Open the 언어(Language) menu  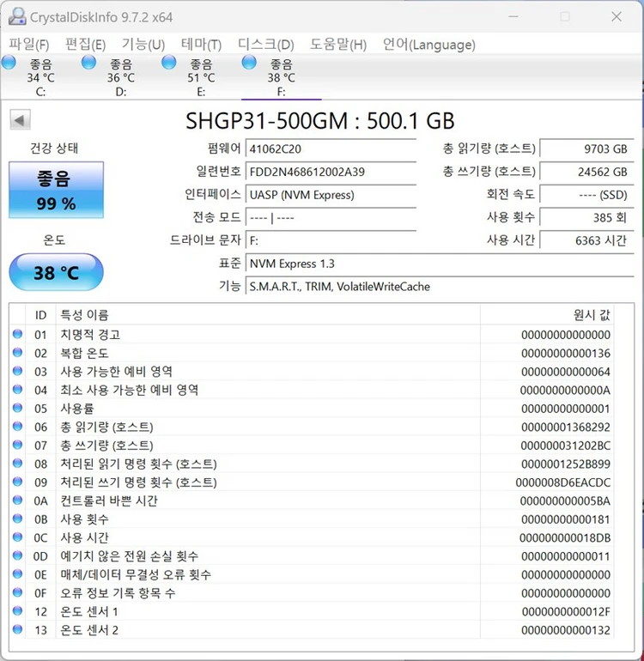click(x=429, y=45)
